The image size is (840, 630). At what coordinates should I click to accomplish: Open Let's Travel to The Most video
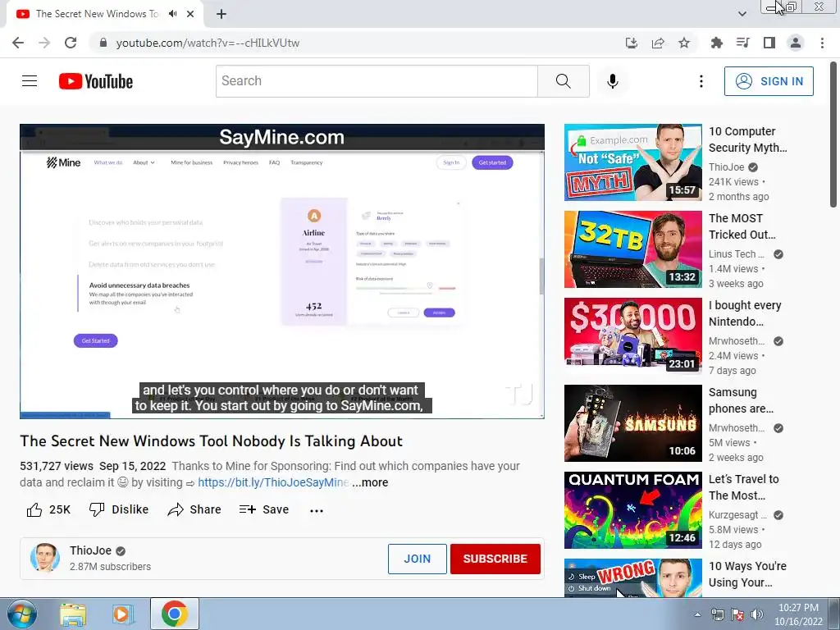click(x=632, y=510)
